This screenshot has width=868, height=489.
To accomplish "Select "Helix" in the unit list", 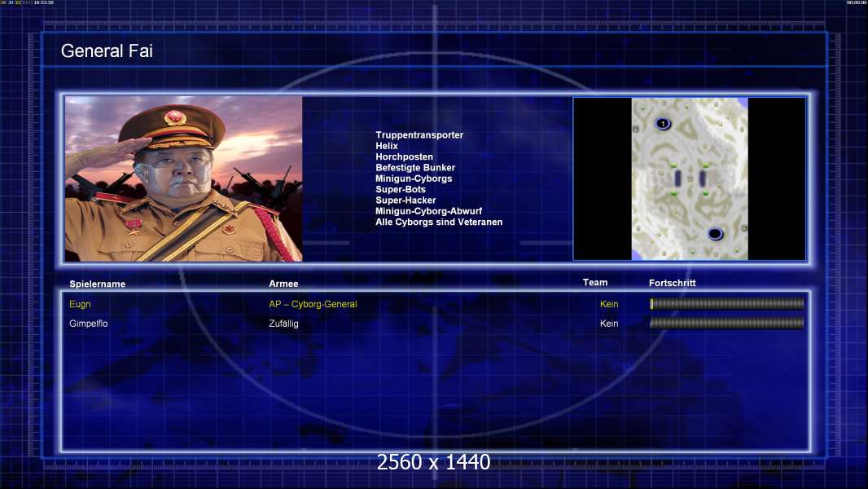I will 387,146.
